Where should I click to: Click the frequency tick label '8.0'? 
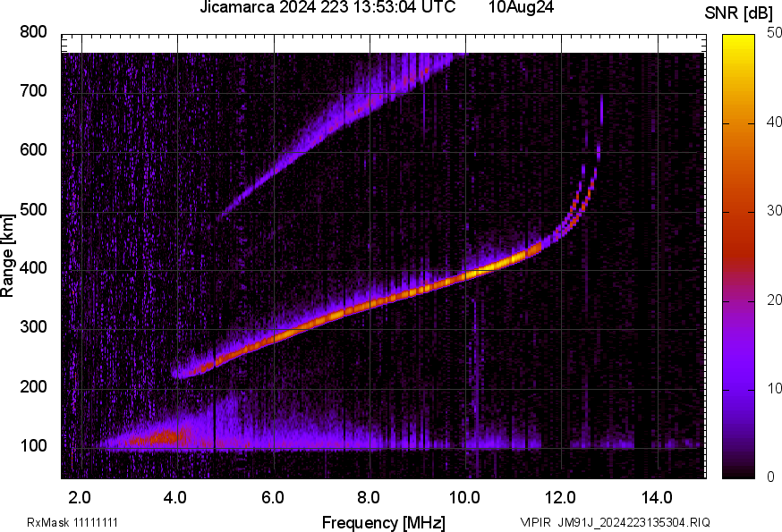[368, 498]
